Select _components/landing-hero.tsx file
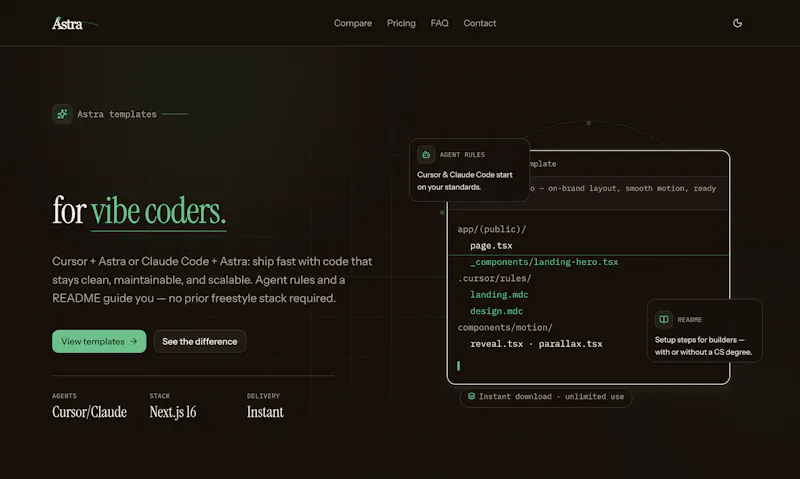This screenshot has width=800, height=479. click(x=544, y=262)
